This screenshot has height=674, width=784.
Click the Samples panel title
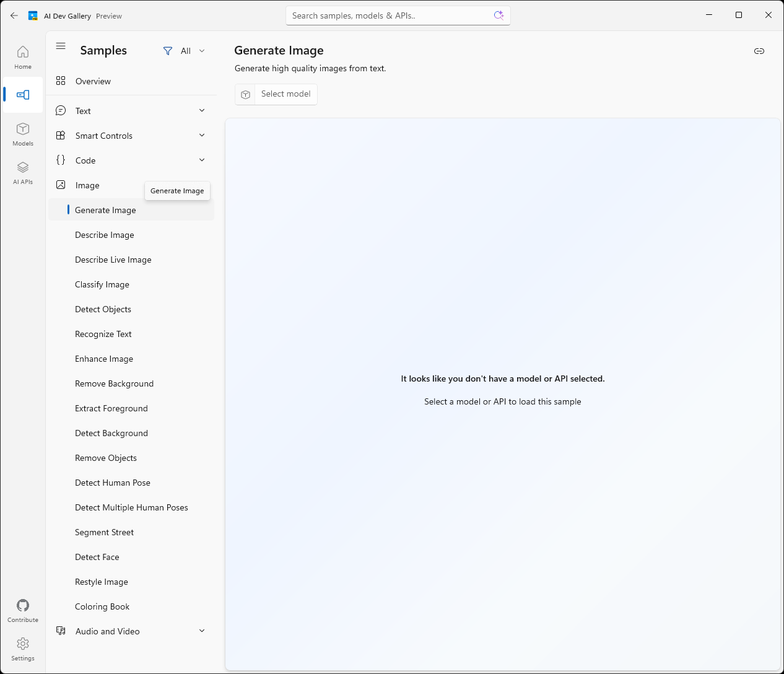click(x=103, y=50)
